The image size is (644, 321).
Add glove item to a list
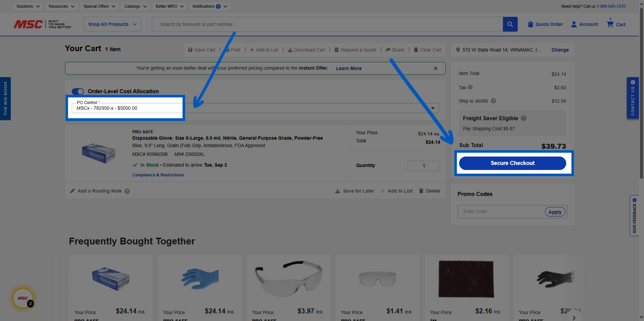pyautogui.click(x=396, y=191)
